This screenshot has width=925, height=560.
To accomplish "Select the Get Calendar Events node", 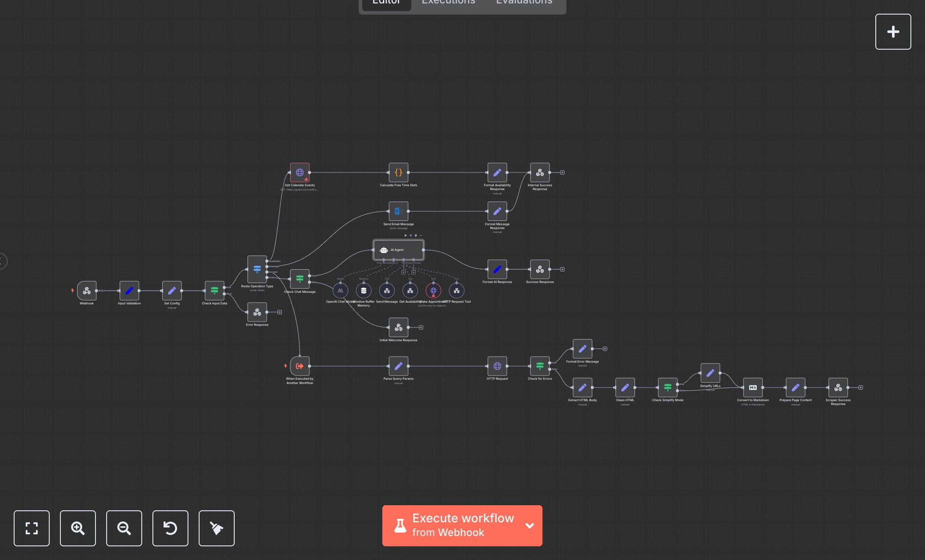I will [300, 173].
